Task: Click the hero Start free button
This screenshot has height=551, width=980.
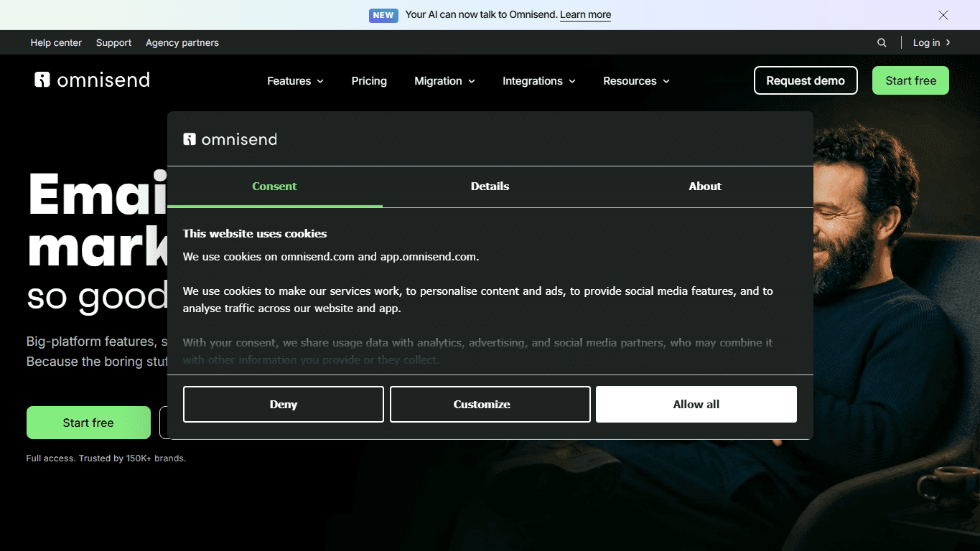Action: point(88,423)
